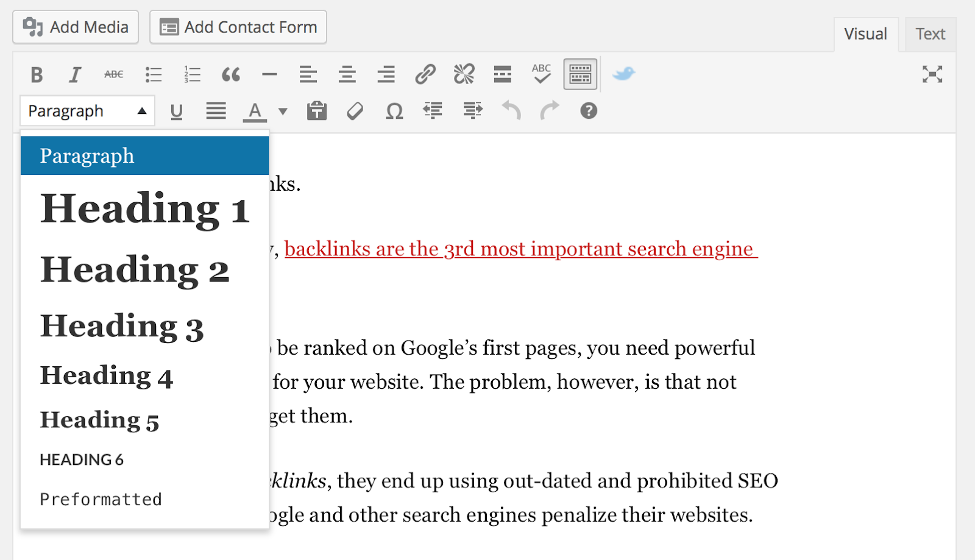Select the strikethrough tool
The image size is (975, 560).
coord(113,74)
